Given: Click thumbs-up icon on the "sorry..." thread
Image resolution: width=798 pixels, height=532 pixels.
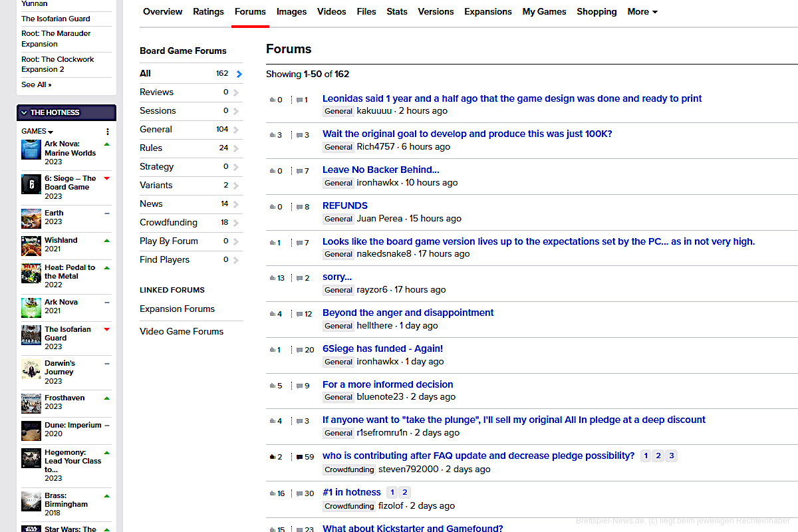Looking at the screenshot, I should pyautogui.click(x=273, y=278).
